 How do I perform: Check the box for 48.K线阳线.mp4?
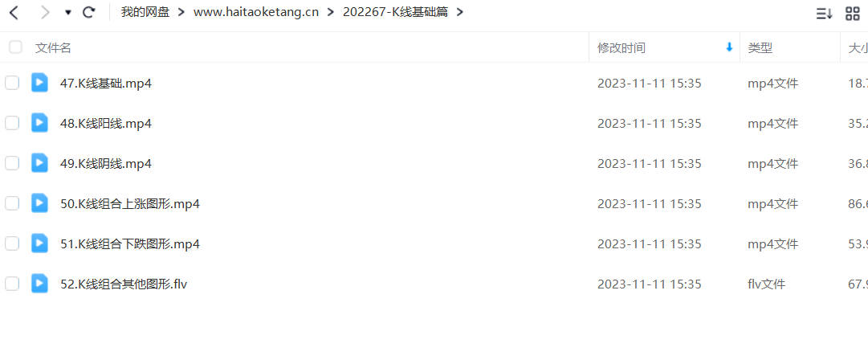[12, 123]
